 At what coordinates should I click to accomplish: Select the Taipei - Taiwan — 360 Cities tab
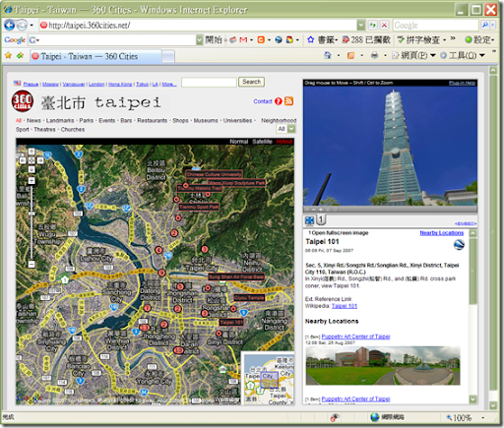[95, 56]
